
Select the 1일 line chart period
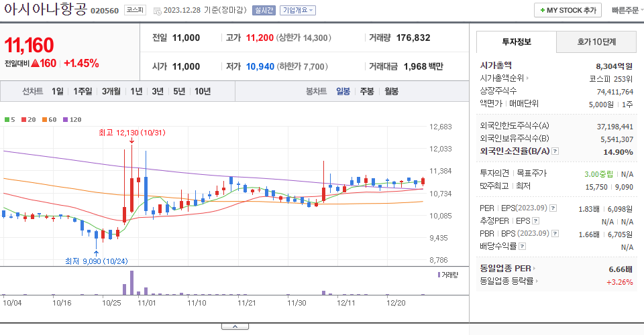58,91
